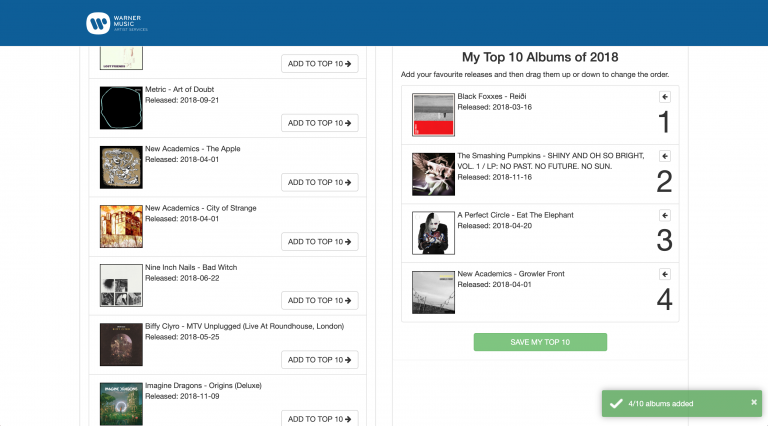Viewport: 768px width, 426px height.
Task: Click the Imagine Dragons Origins album artwork
Action: tap(121, 404)
